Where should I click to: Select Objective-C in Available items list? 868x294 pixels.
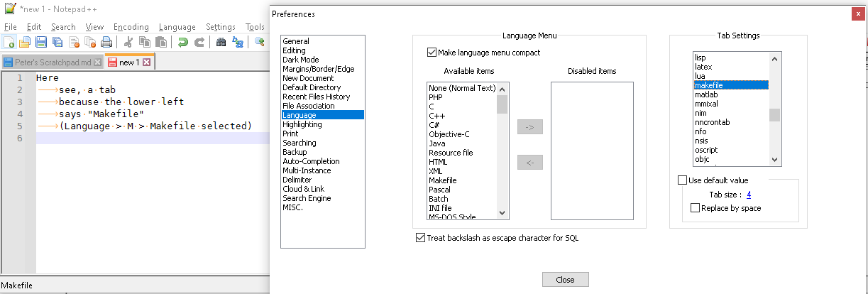[462, 134]
